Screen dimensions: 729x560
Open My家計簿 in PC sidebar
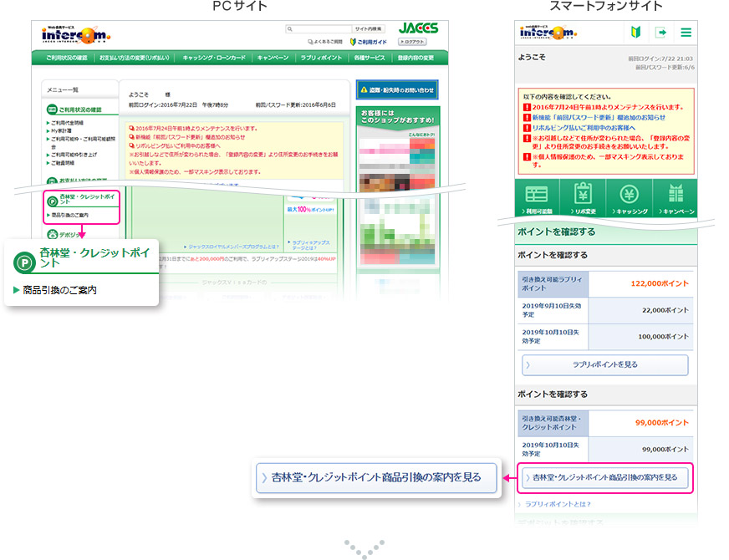[61, 130]
